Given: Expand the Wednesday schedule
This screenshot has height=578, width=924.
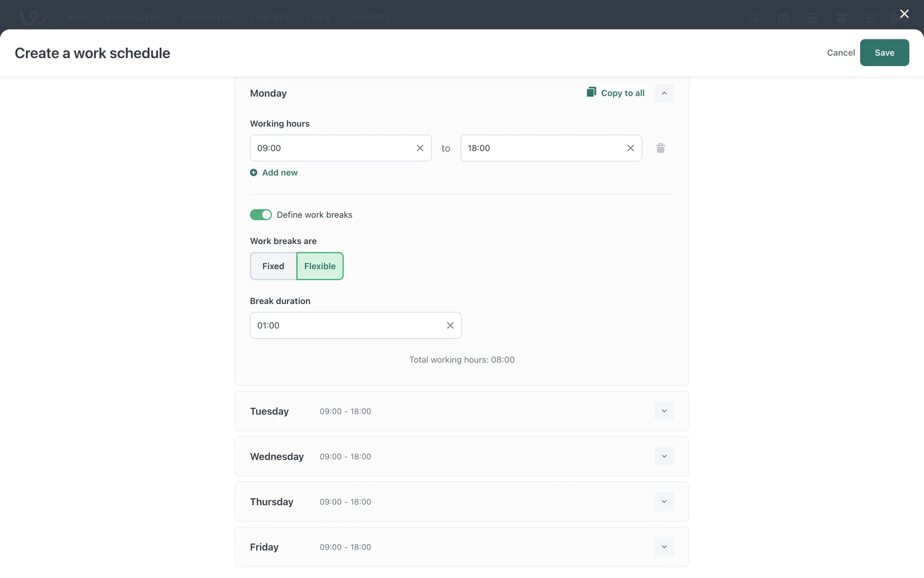Looking at the screenshot, I should coord(664,456).
